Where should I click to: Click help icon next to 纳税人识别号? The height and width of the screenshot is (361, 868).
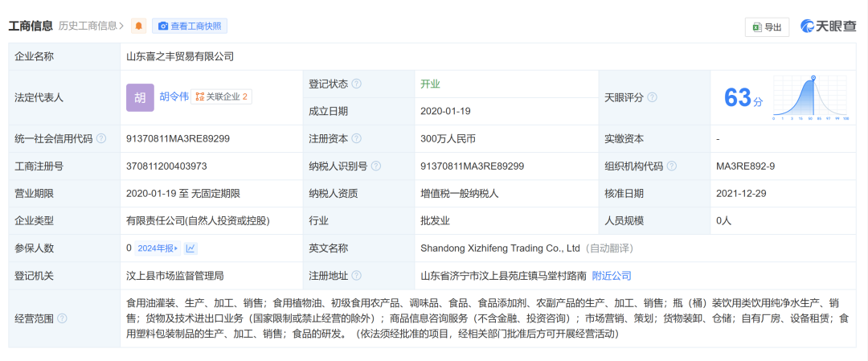pyautogui.click(x=376, y=166)
